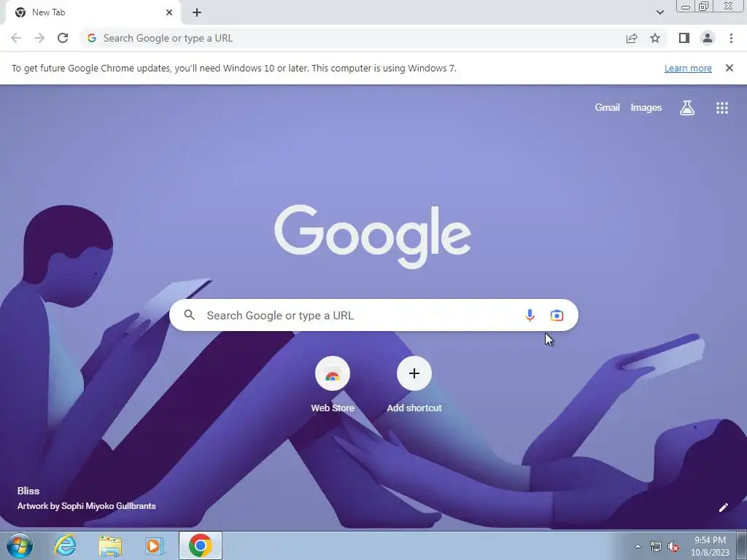
Task: Bookmark this tab with the star icon
Action: pyautogui.click(x=655, y=38)
